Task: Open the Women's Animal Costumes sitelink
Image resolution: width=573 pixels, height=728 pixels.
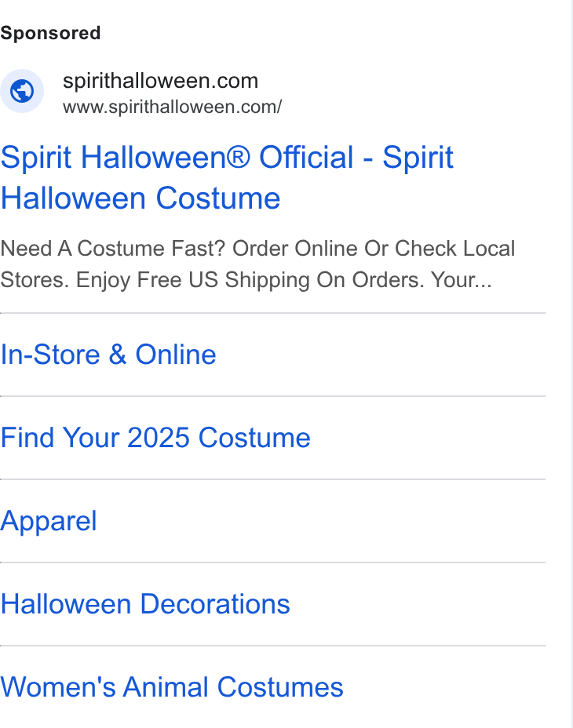Action: [x=171, y=687]
